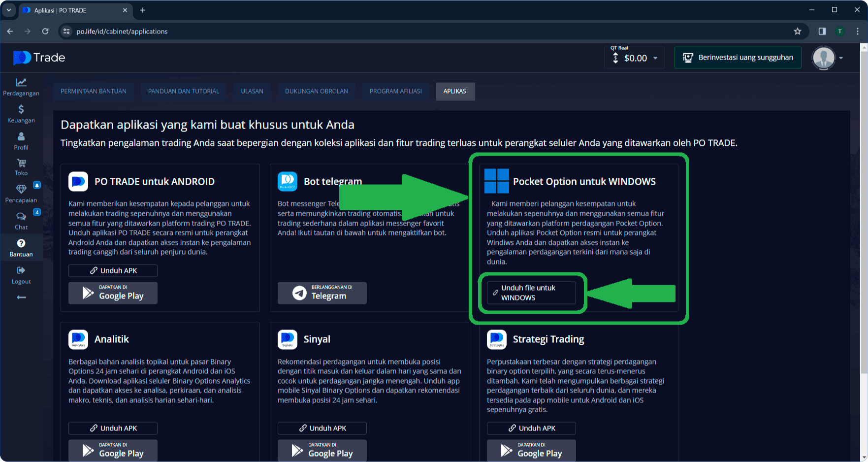Click Google Play button under Sinyal

[x=322, y=450]
